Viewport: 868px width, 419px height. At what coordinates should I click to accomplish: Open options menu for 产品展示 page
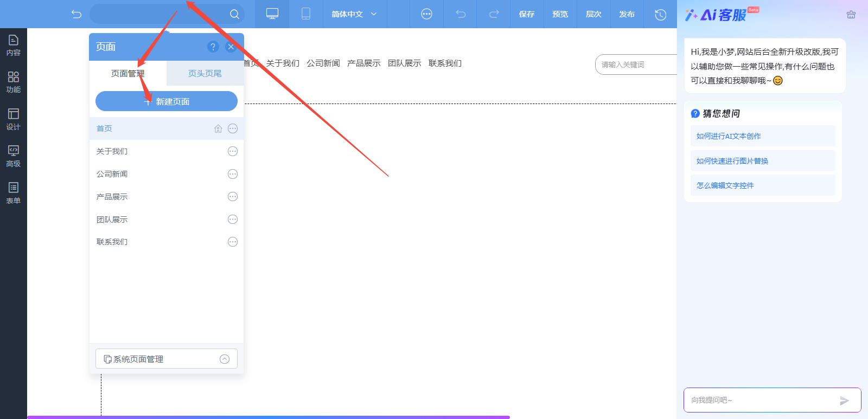pyautogui.click(x=233, y=197)
